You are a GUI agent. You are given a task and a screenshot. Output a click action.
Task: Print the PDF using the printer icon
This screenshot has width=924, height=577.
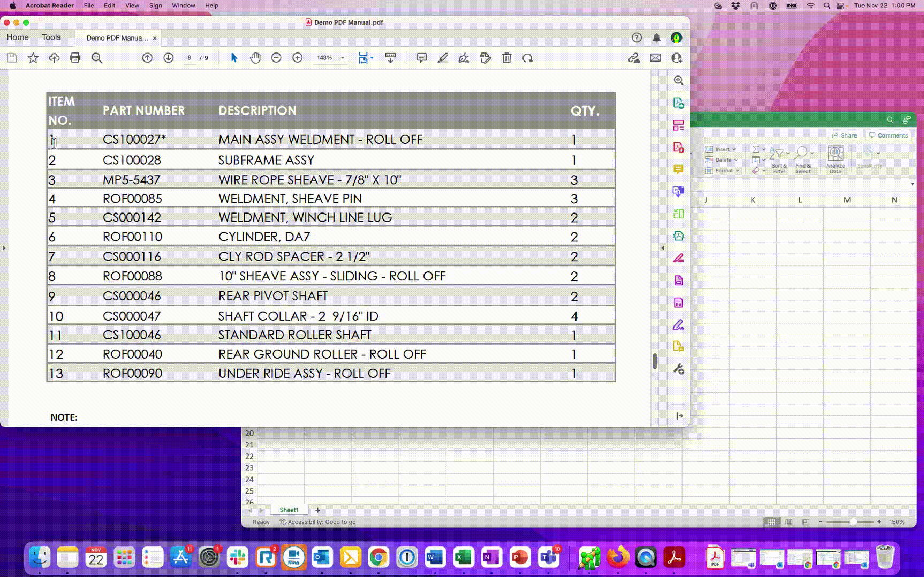coord(75,58)
